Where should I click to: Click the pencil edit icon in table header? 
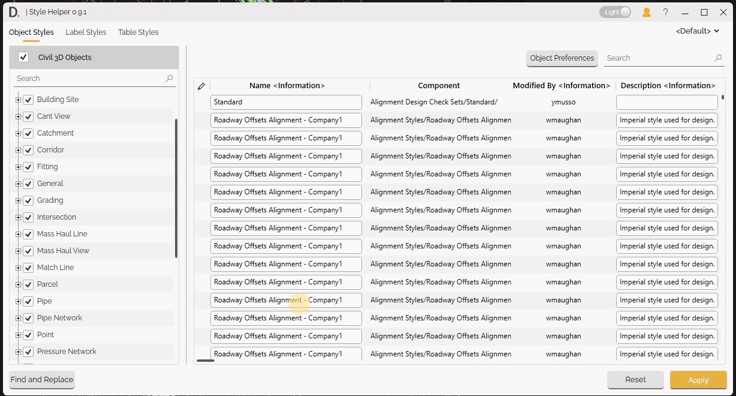point(201,86)
